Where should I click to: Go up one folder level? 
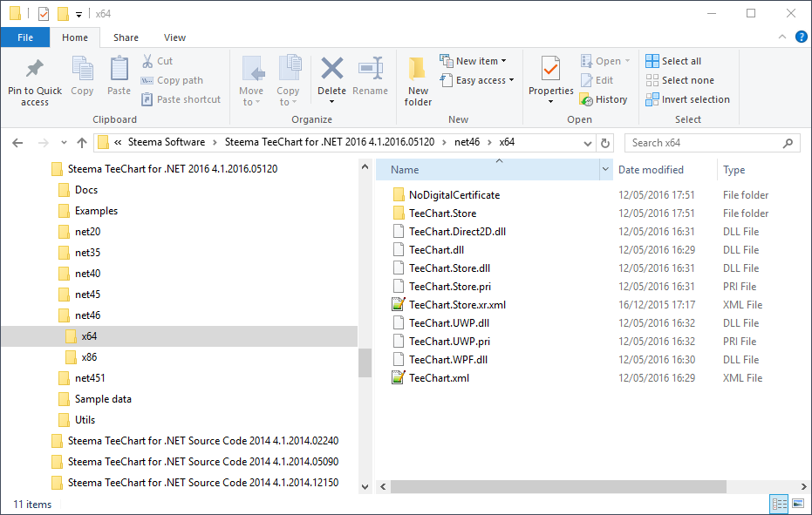tap(82, 143)
